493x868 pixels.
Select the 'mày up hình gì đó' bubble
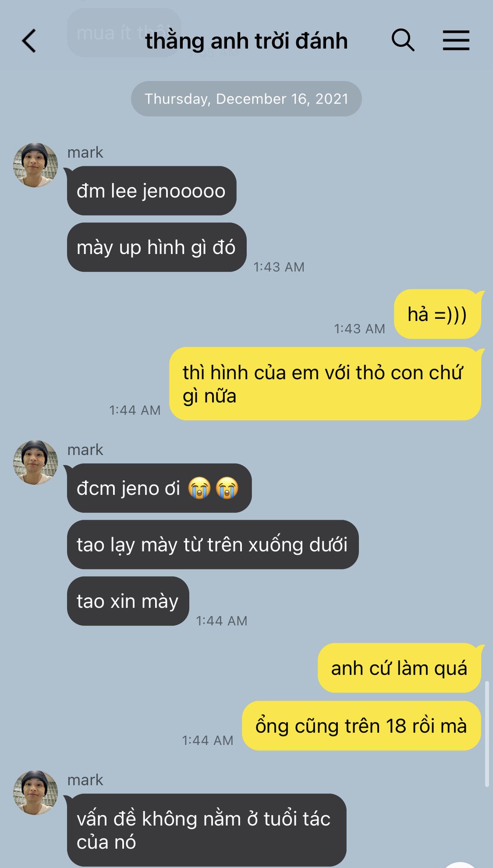pyautogui.click(x=156, y=247)
